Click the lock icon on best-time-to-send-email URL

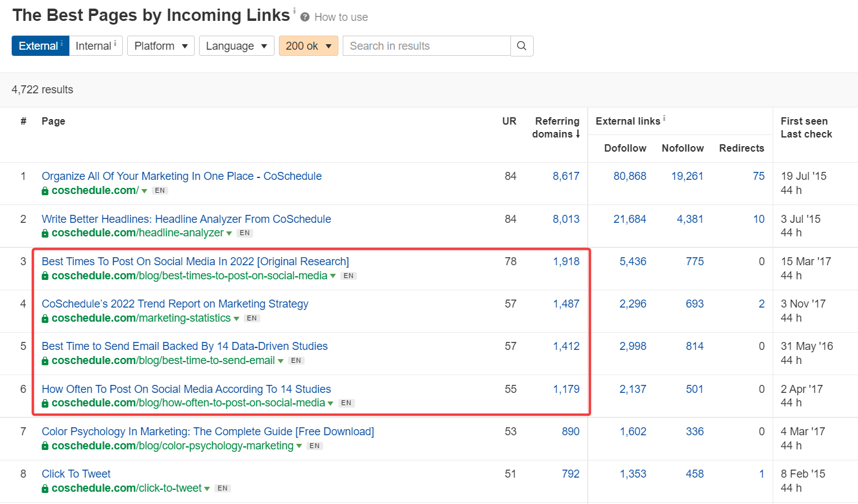pos(45,361)
